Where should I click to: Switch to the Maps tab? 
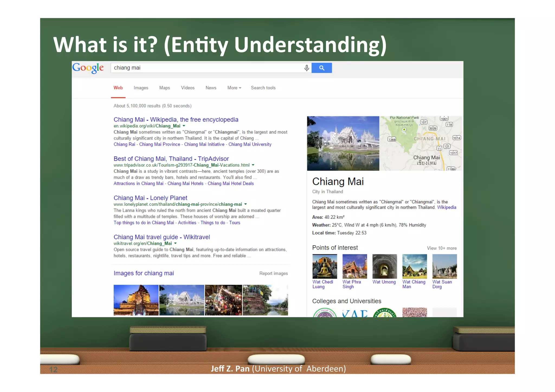(164, 88)
